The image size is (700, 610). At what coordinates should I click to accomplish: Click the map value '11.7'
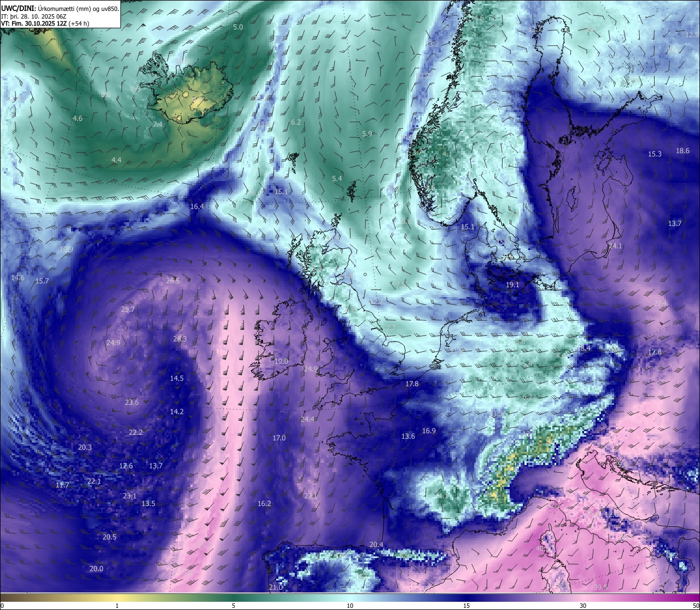pyautogui.click(x=62, y=485)
